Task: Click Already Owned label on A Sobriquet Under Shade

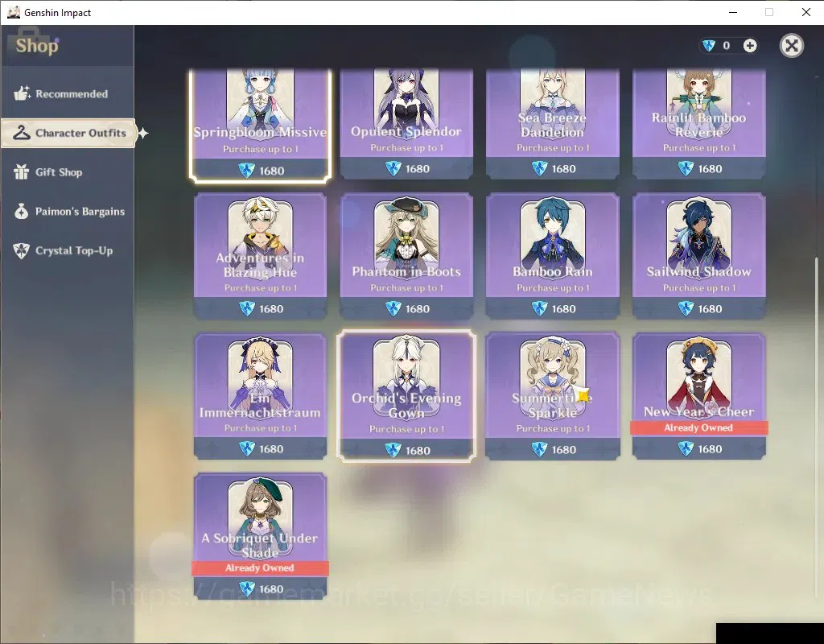Action: tap(260, 568)
